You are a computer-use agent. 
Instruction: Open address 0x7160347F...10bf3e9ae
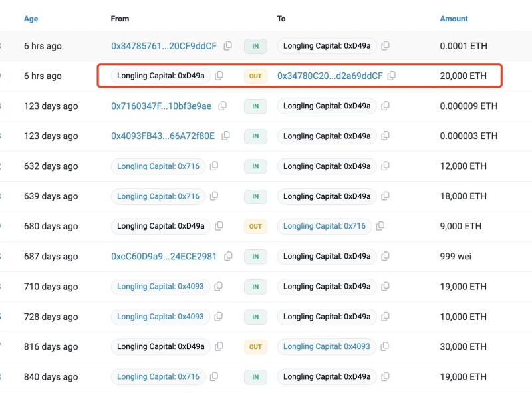click(161, 106)
